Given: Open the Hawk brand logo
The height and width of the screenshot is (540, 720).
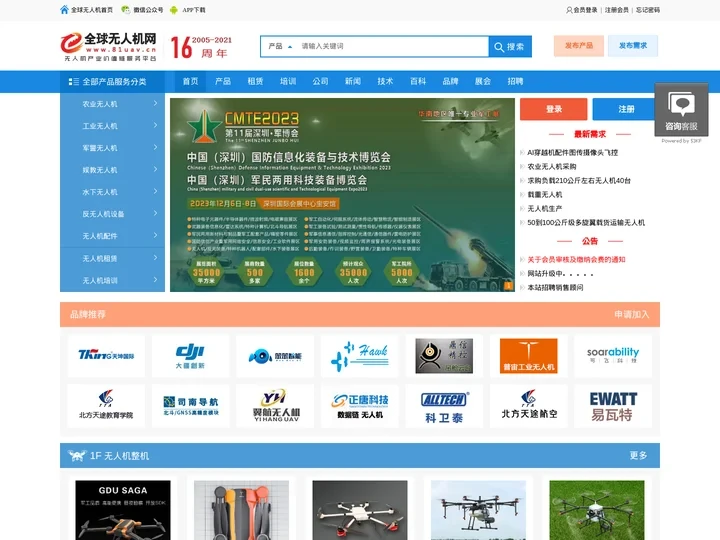Looking at the screenshot, I should 360,355.
